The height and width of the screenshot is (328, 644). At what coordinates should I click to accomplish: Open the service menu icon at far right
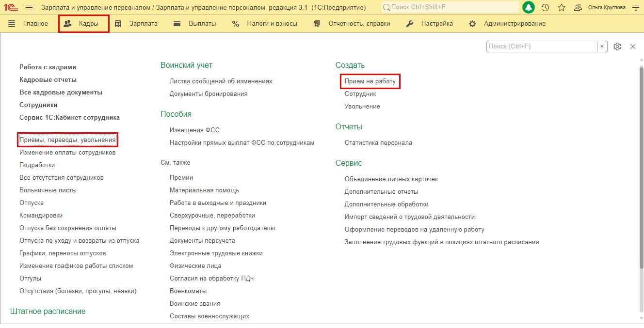point(636,8)
